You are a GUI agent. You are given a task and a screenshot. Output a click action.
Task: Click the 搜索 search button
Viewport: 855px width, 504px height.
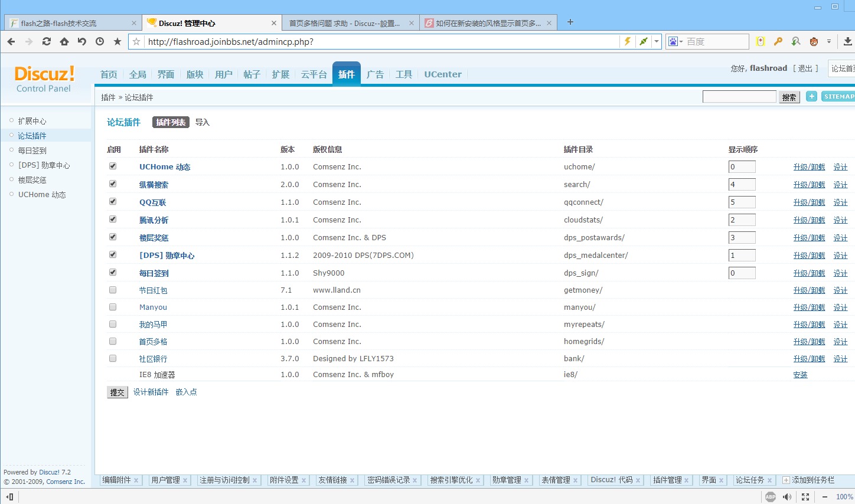[x=789, y=97]
